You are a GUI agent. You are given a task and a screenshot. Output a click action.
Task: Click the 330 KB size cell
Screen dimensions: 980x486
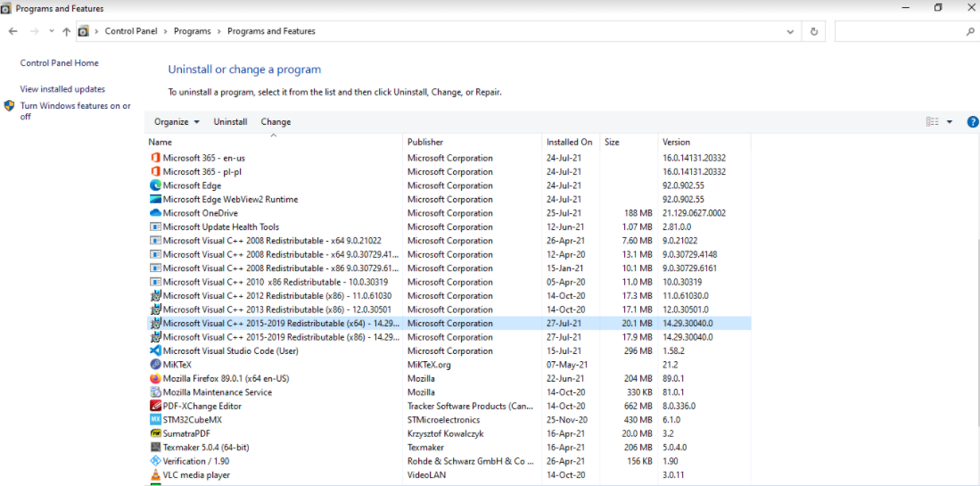point(638,392)
